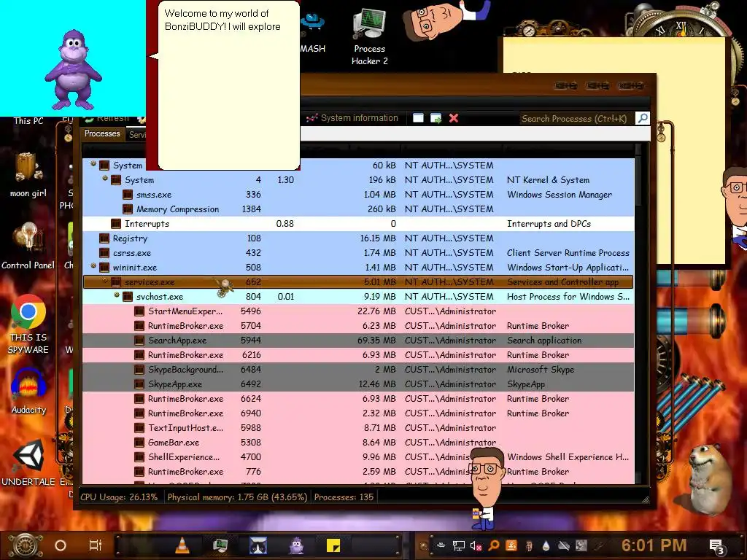The height and width of the screenshot is (560, 747).
Task: Click the BonziBUDDY welcome speech bubble
Action: [x=228, y=85]
